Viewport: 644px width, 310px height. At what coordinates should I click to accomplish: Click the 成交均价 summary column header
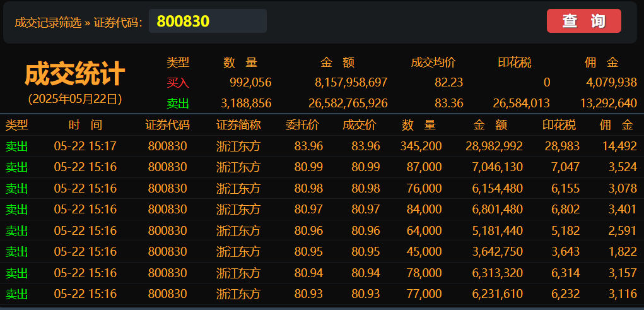433,63
